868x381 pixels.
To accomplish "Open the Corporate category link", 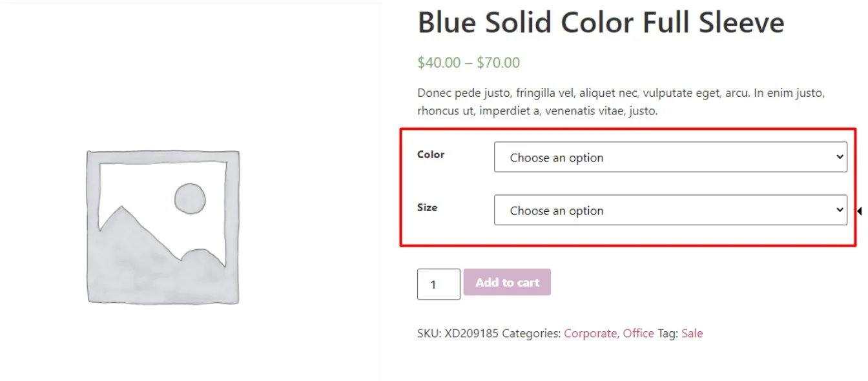I will (590, 333).
